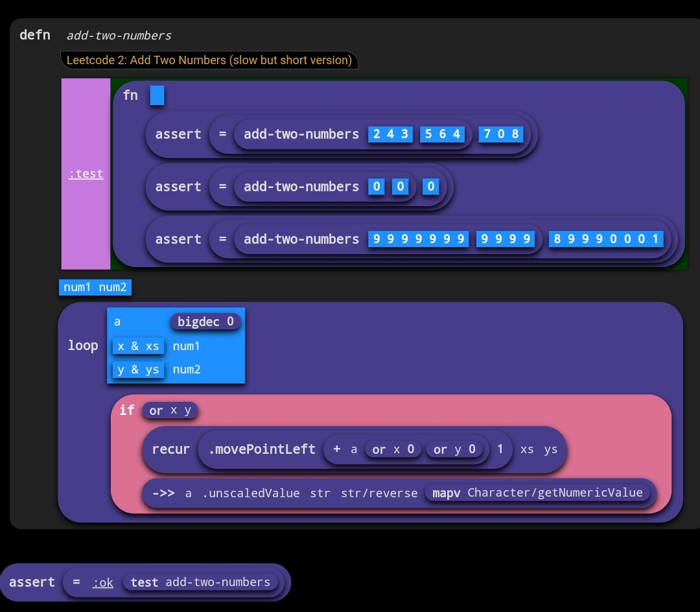The image size is (700, 612).
Task: Click the 'ys' argument in recur
Action: pos(550,449)
